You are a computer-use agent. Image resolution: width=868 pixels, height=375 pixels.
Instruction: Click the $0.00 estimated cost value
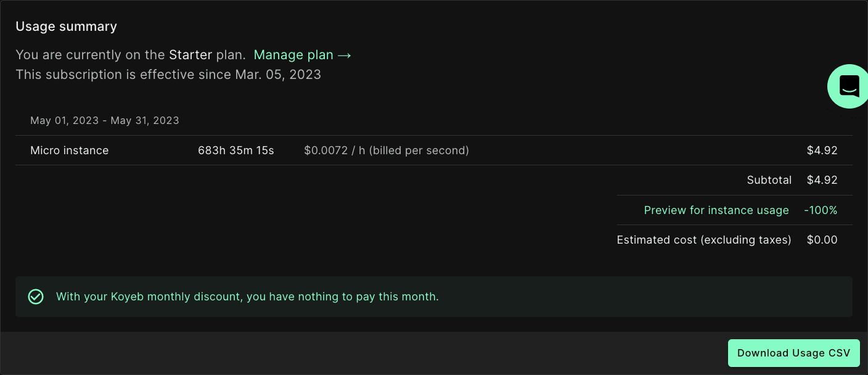tap(822, 240)
